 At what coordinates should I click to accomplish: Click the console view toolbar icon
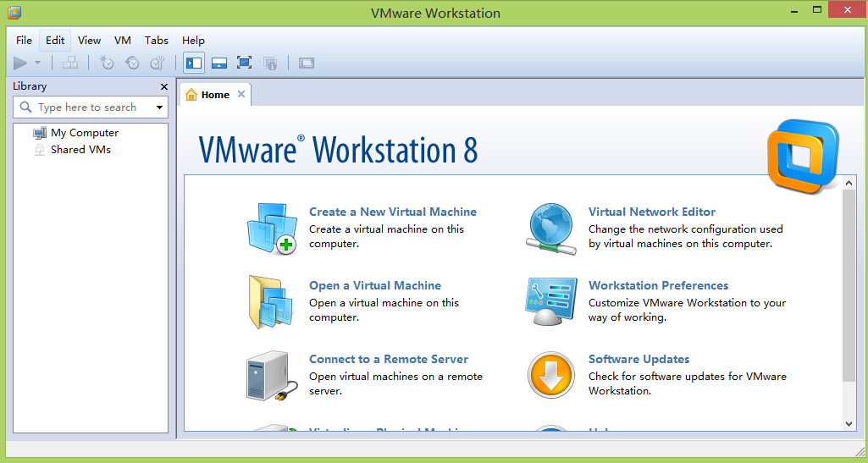click(306, 63)
